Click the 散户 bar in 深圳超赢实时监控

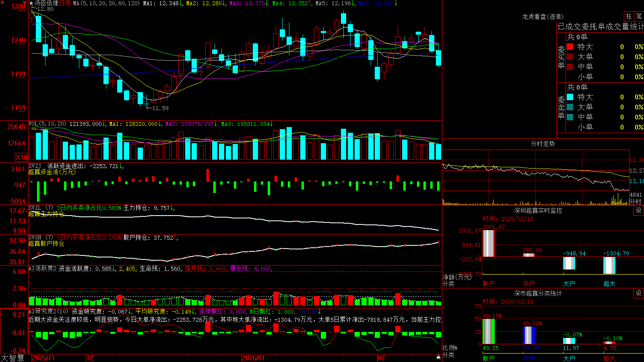(x=489, y=243)
